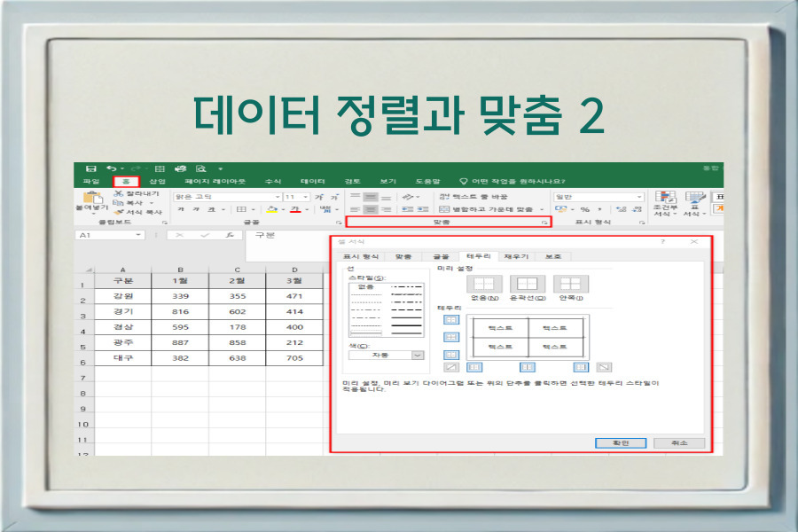Click the tell me search box
Screen dimensions: 798x532
[x=513, y=181]
